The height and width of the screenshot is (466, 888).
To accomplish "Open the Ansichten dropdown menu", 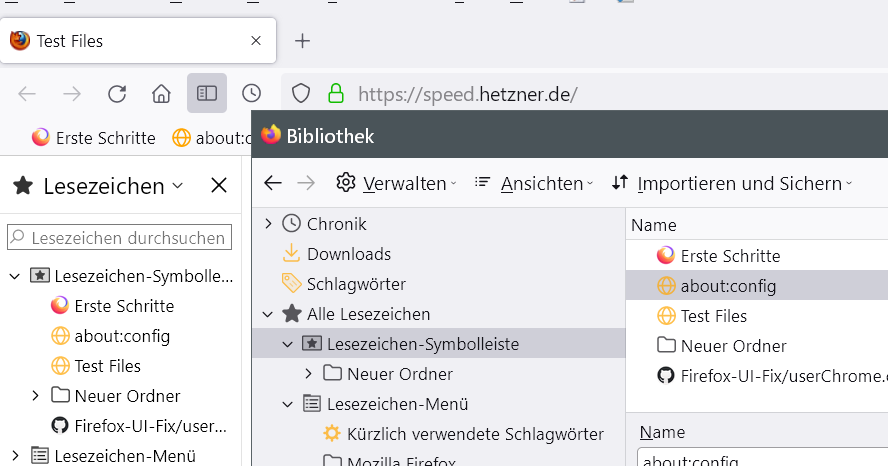I will click(535, 183).
